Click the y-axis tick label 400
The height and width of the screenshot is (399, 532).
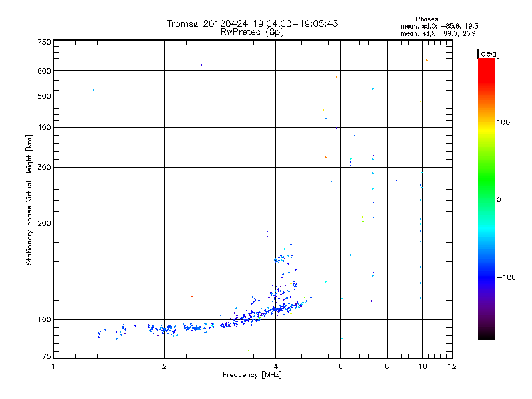(x=44, y=127)
